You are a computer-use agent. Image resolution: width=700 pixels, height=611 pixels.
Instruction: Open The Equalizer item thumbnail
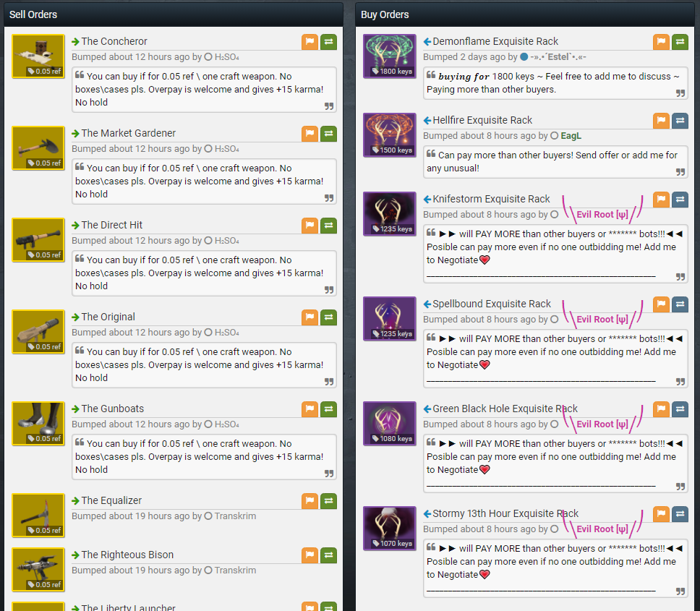(x=38, y=515)
